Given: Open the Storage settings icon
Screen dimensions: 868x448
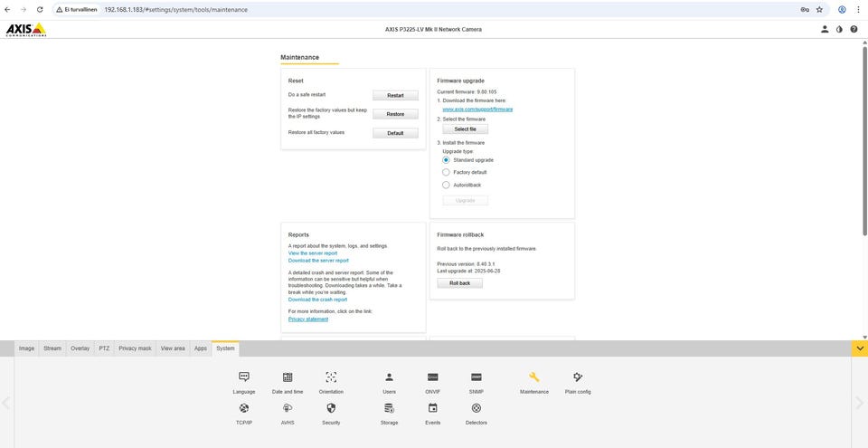Looking at the screenshot, I should [389, 408].
